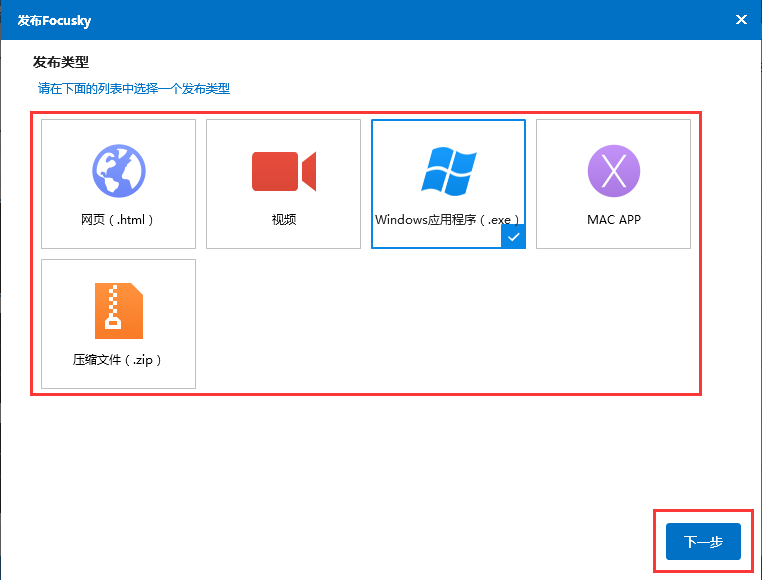Image resolution: width=762 pixels, height=580 pixels.
Task: Click the Windows应用程序（.exe）label
Action: click(447, 220)
